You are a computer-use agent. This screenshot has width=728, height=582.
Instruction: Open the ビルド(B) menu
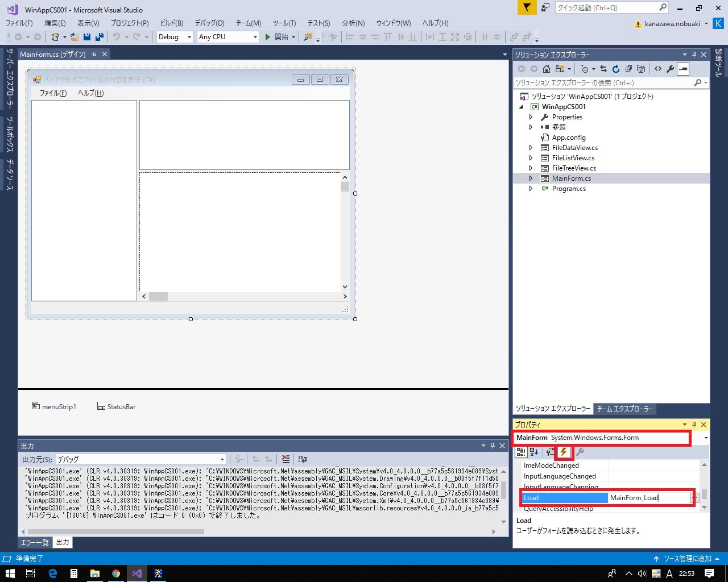172,23
